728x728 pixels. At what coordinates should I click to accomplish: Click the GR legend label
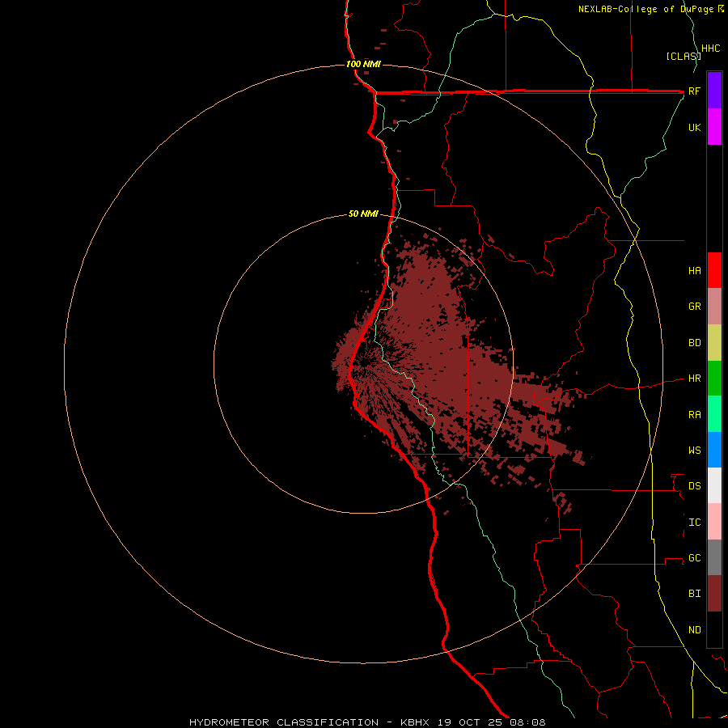click(695, 307)
